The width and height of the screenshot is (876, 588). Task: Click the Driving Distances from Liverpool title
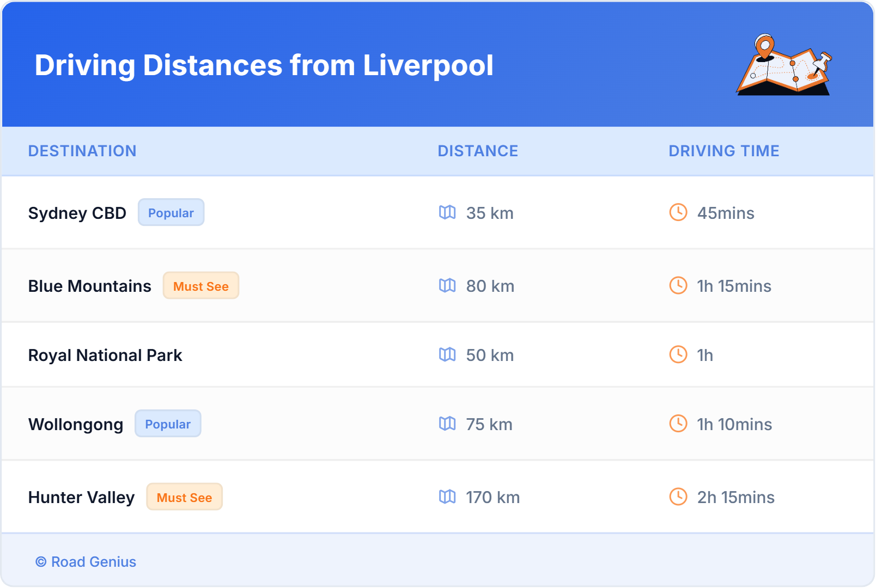264,65
